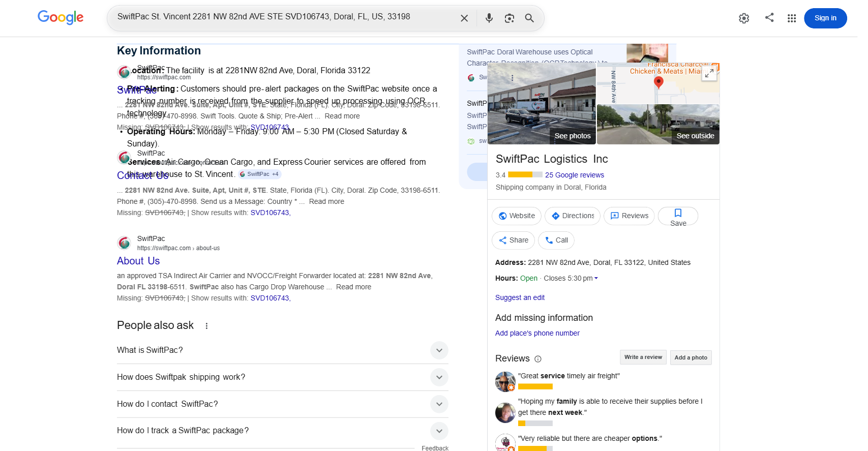Open search by image camera icon
Image resolution: width=868 pixels, height=451 pixels.
pyautogui.click(x=510, y=18)
